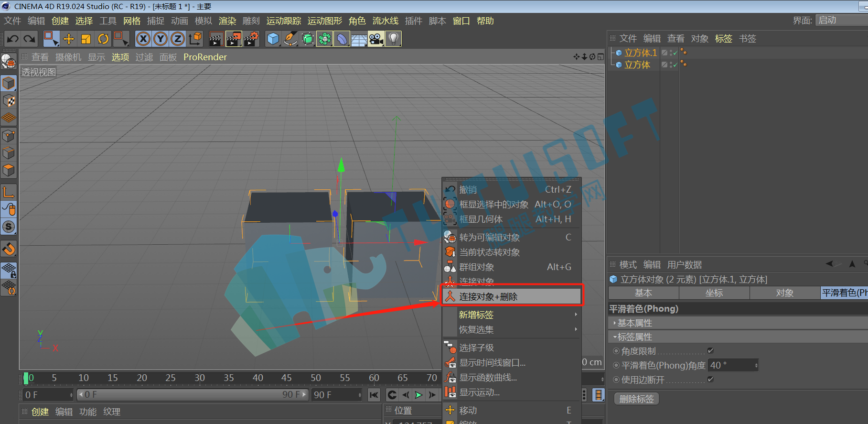
Task: Click the Make Editable icon in the left toolbar
Action: [x=9, y=62]
